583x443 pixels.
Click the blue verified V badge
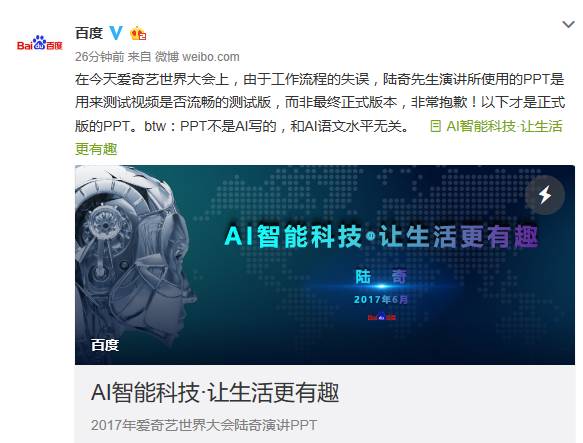pos(116,33)
